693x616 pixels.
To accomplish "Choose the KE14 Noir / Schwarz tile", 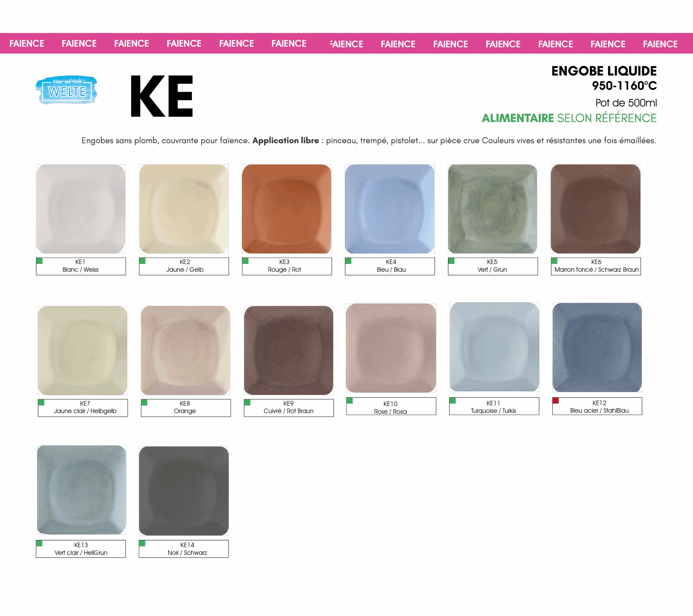I will (x=184, y=490).
